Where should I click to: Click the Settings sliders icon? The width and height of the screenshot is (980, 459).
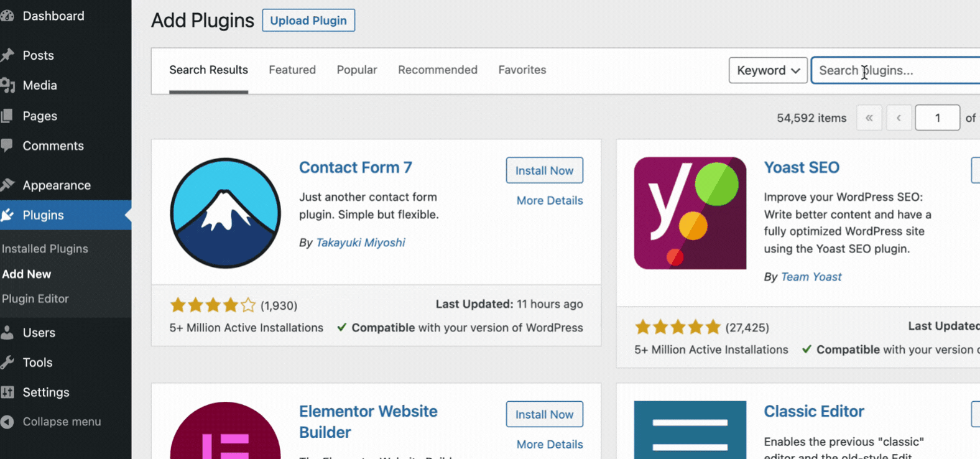click(x=7, y=392)
